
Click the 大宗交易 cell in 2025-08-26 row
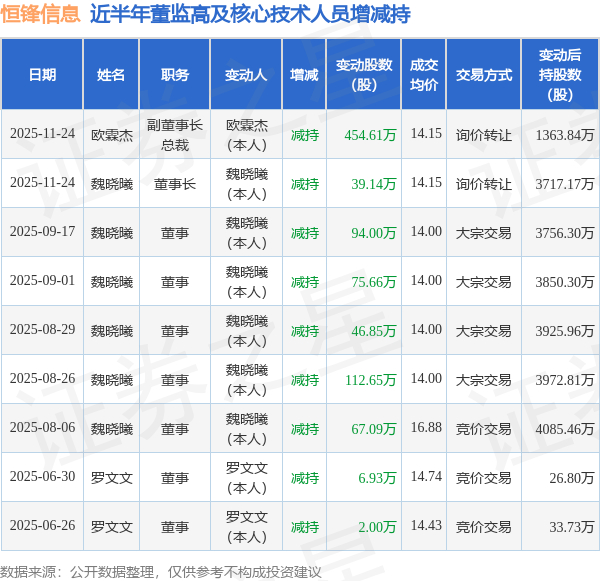click(484, 380)
